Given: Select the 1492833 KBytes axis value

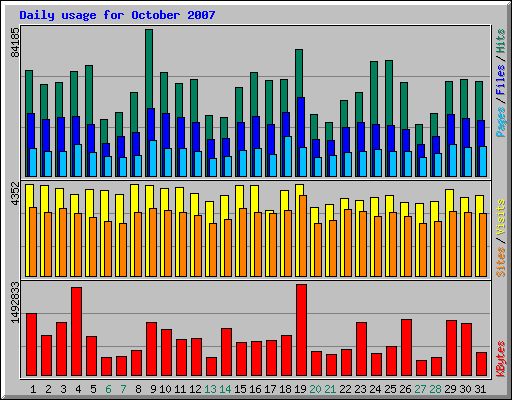Looking at the screenshot, I should pyautogui.click(x=15, y=302).
